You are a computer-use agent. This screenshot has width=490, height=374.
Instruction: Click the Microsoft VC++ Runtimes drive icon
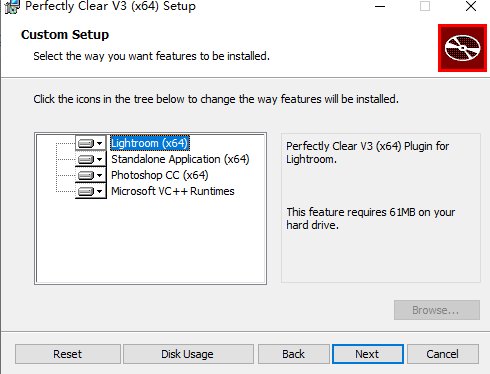(86, 191)
